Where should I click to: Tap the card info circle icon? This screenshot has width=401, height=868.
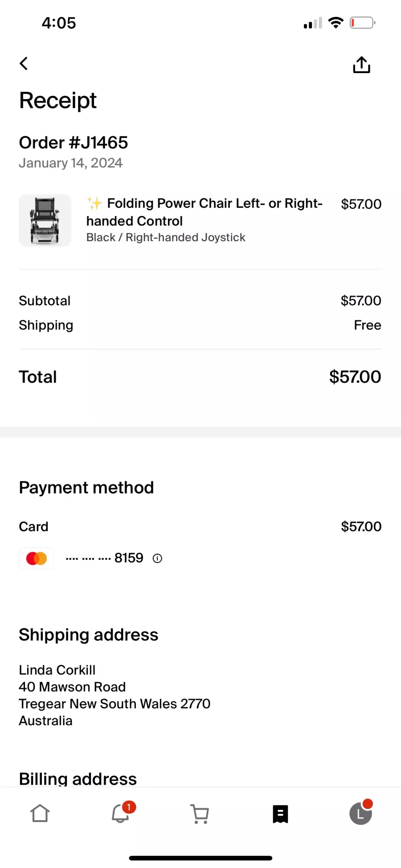click(x=157, y=558)
